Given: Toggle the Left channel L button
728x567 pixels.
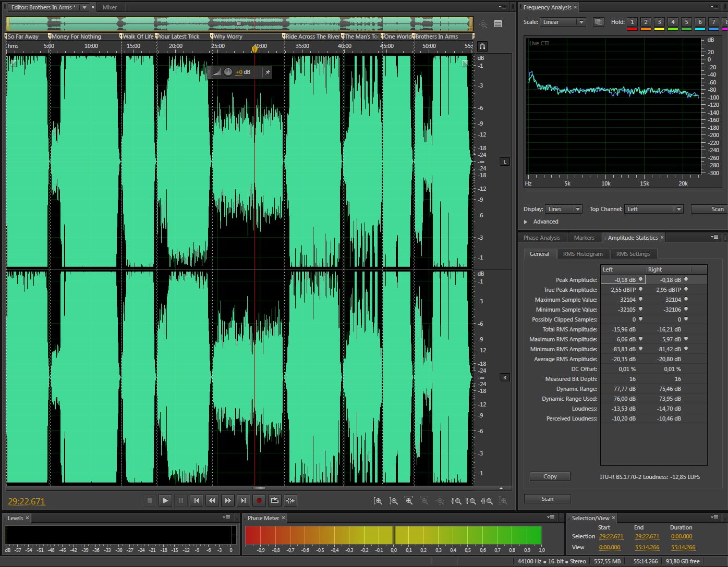Looking at the screenshot, I should tap(504, 162).
